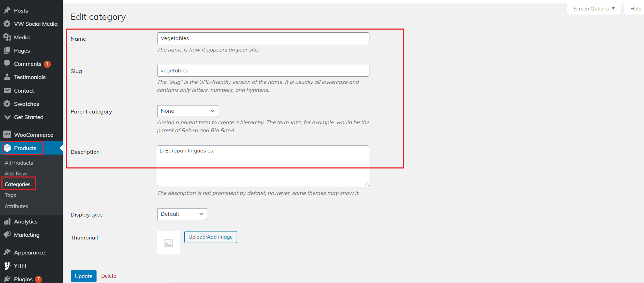The height and width of the screenshot is (283, 644).
Task: Click into the Slug text field
Action: pyautogui.click(x=263, y=71)
